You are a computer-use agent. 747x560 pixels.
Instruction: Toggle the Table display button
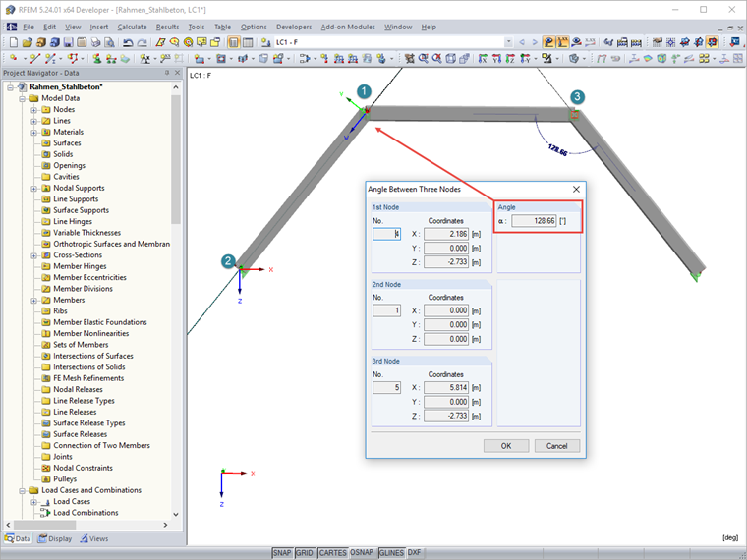[248, 42]
